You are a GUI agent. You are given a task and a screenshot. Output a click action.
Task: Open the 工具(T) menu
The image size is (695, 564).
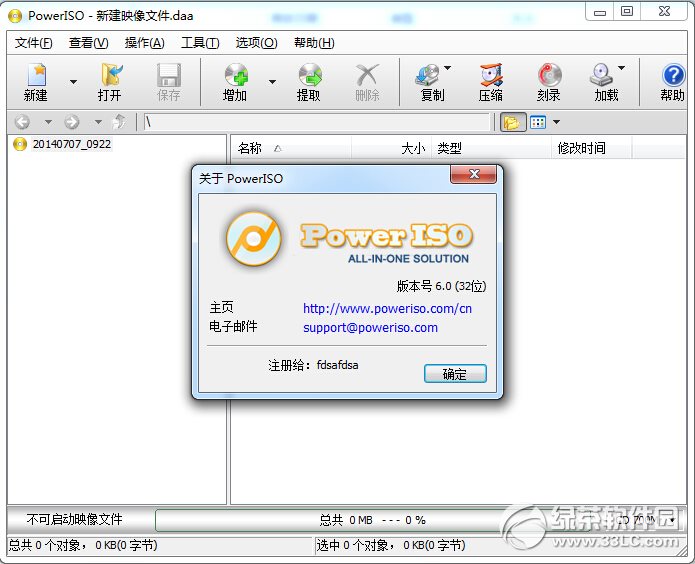tap(200, 43)
